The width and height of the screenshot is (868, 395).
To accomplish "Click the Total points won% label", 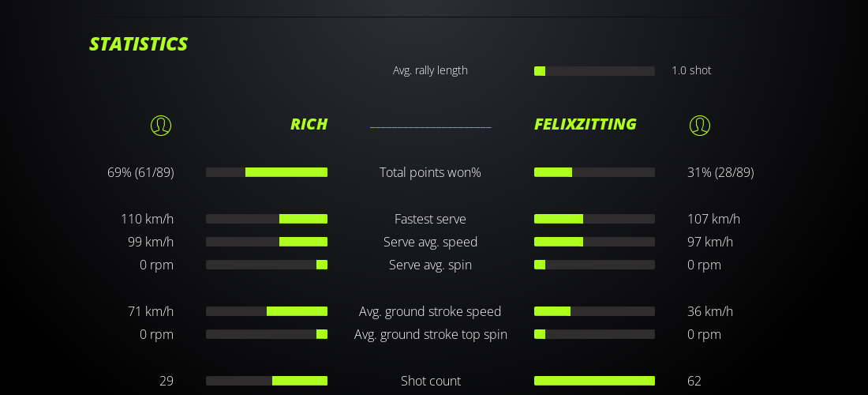I will click(x=430, y=172).
